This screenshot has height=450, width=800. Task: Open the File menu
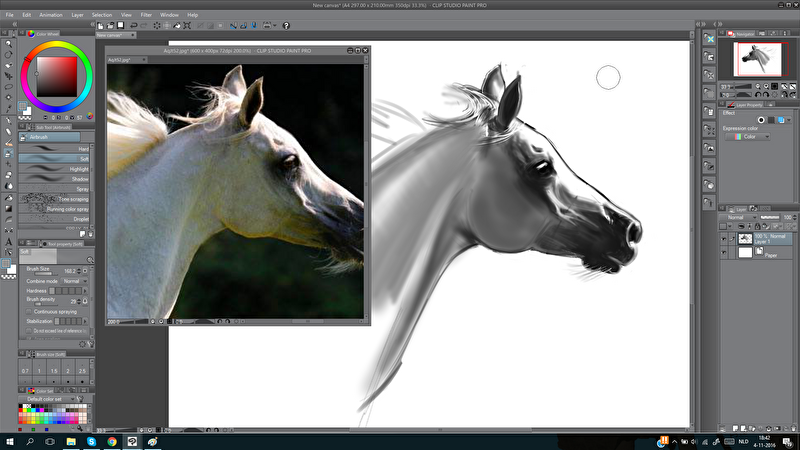pyautogui.click(x=10, y=15)
